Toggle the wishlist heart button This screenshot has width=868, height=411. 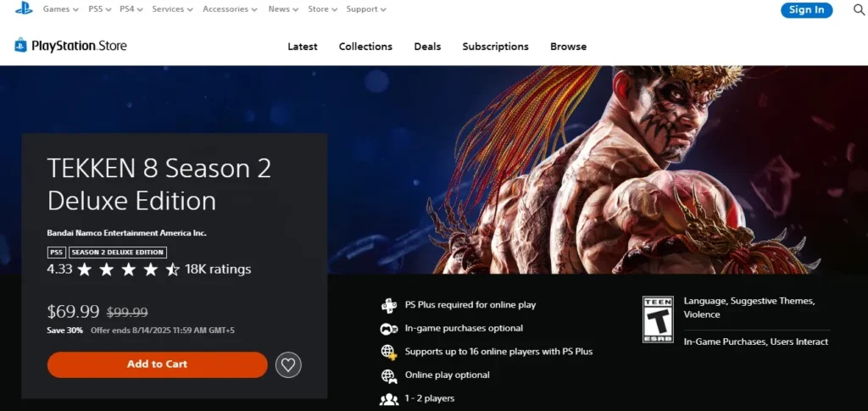[288, 364]
